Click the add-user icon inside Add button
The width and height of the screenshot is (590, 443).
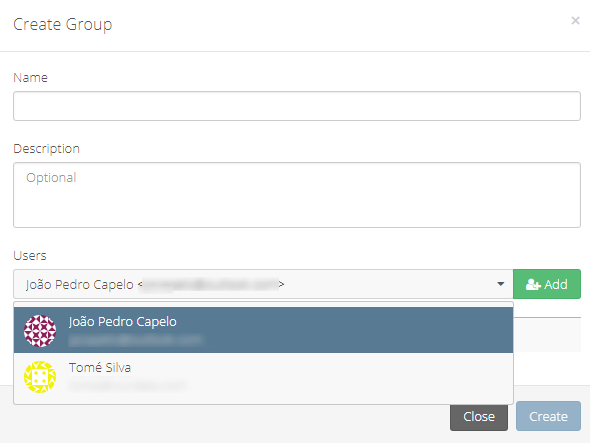(x=533, y=285)
